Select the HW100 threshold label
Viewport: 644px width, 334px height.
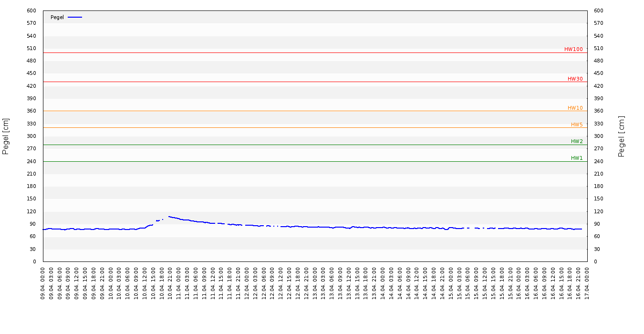point(573,49)
